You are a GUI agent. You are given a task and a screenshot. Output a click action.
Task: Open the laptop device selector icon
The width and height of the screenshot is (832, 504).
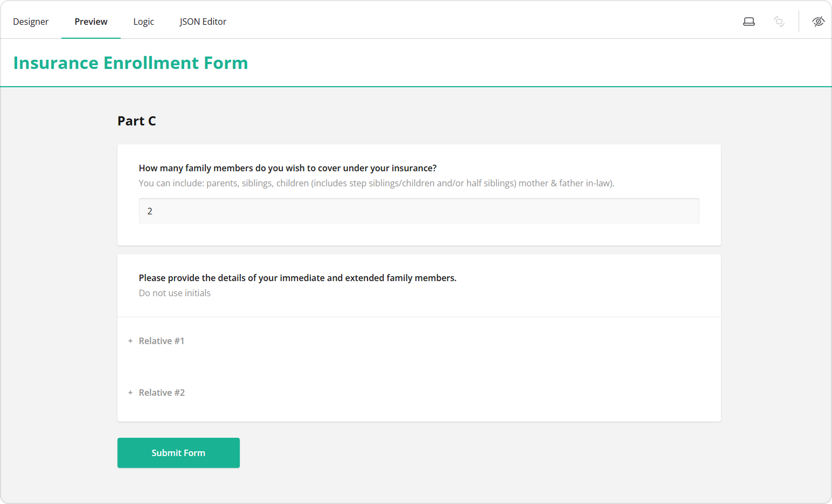[749, 22]
